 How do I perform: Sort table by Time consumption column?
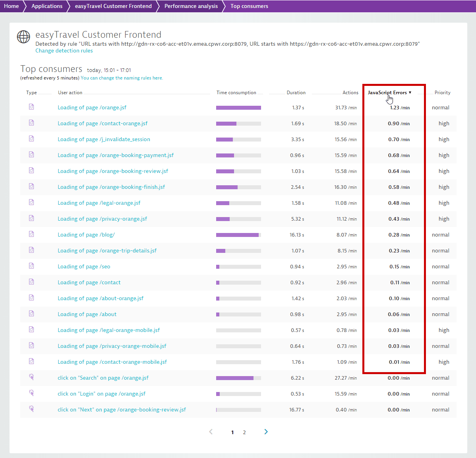click(x=236, y=93)
